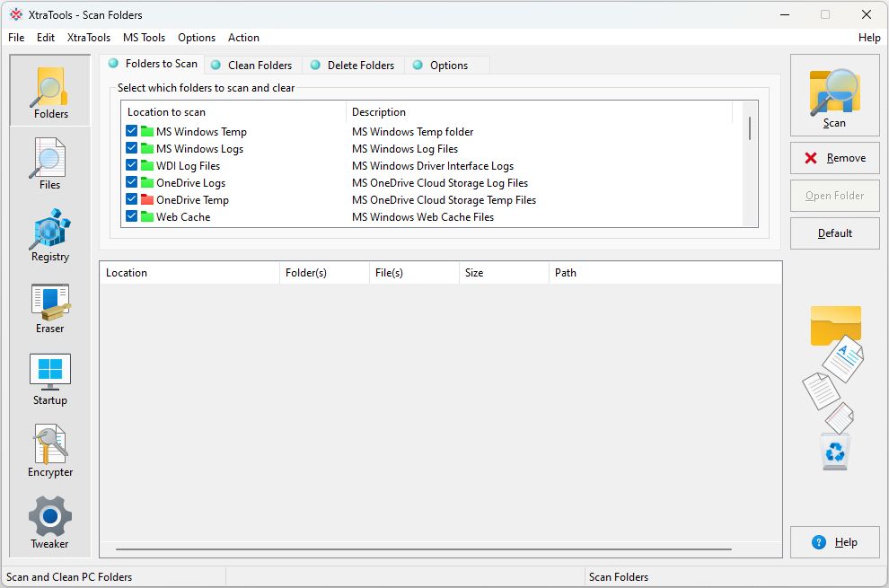Toggle the OneDrive Temp checkbox
Viewport: 889px width, 588px height.
coord(132,200)
